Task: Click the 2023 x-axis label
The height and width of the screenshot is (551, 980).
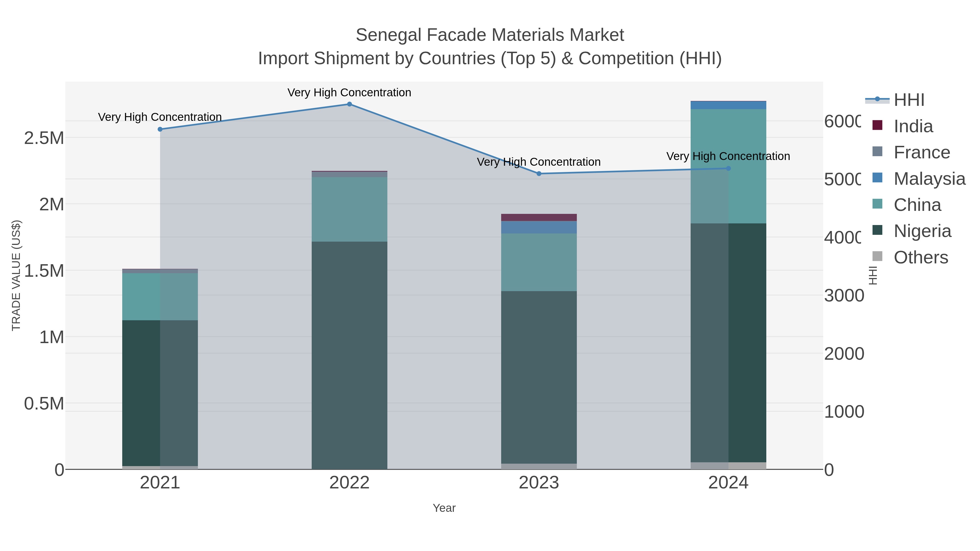Action: click(x=539, y=483)
